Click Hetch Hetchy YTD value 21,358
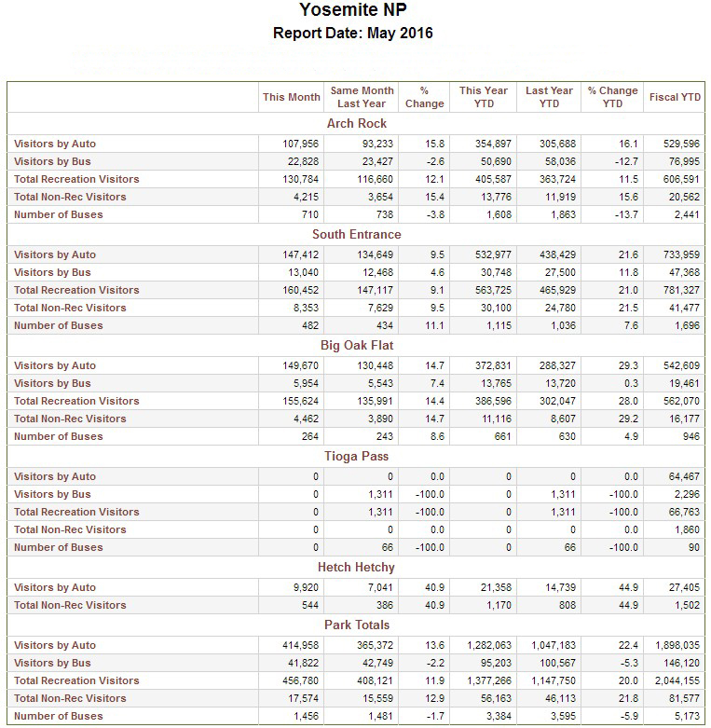The height and width of the screenshot is (728, 711). pyautogui.click(x=496, y=588)
